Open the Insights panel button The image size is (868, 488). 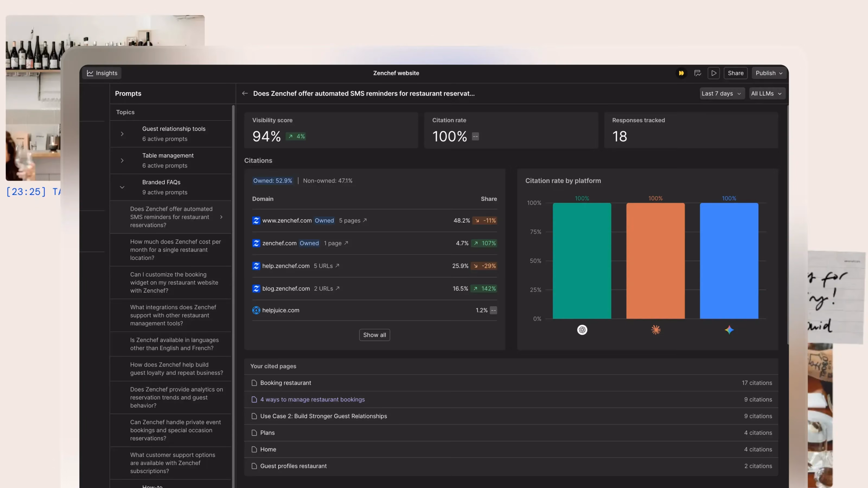pos(102,73)
